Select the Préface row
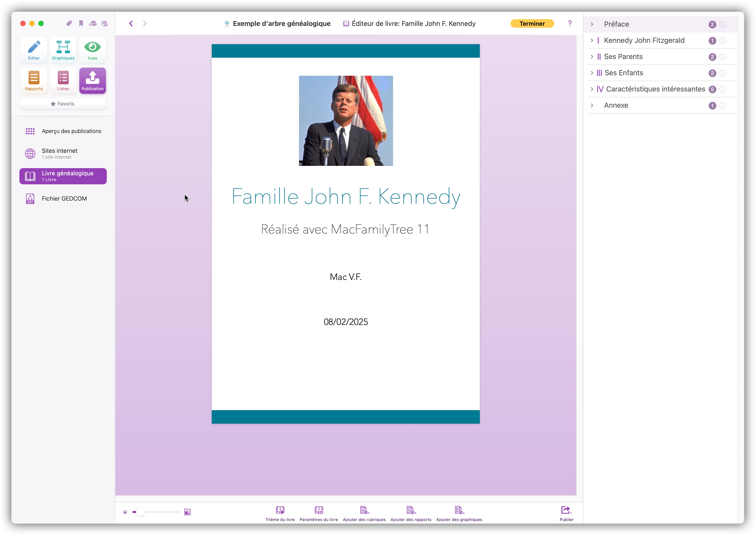 click(x=660, y=24)
